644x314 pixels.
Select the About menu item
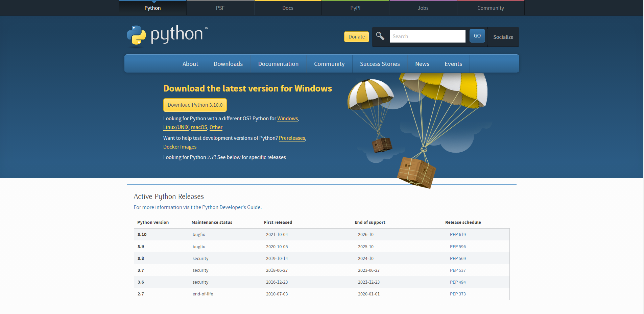(190, 63)
